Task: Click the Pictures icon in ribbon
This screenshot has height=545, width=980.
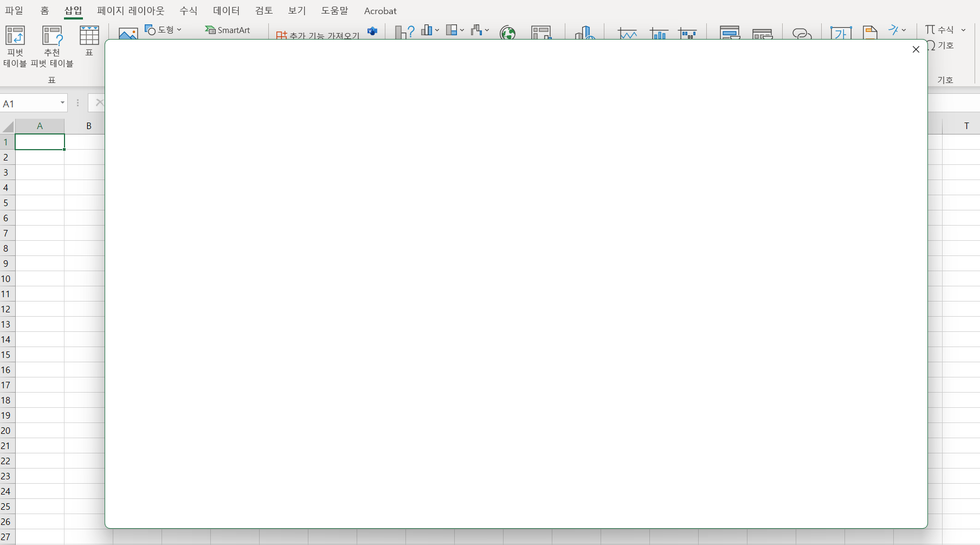Action: [128, 33]
